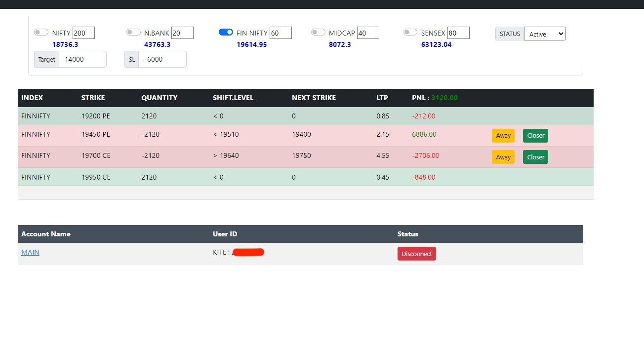Viewport: 644px width, 339px height.
Task: Select the SENSEX quantity field showing 80
Action: click(458, 33)
